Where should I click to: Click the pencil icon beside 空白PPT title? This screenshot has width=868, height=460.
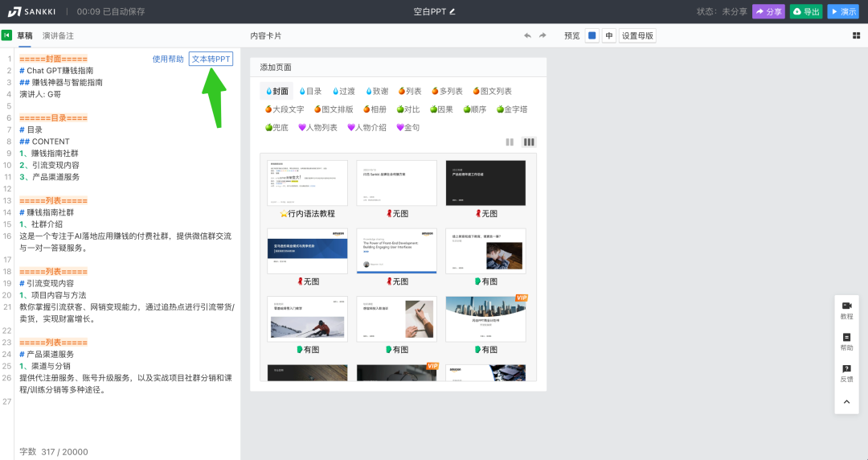[452, 11]
